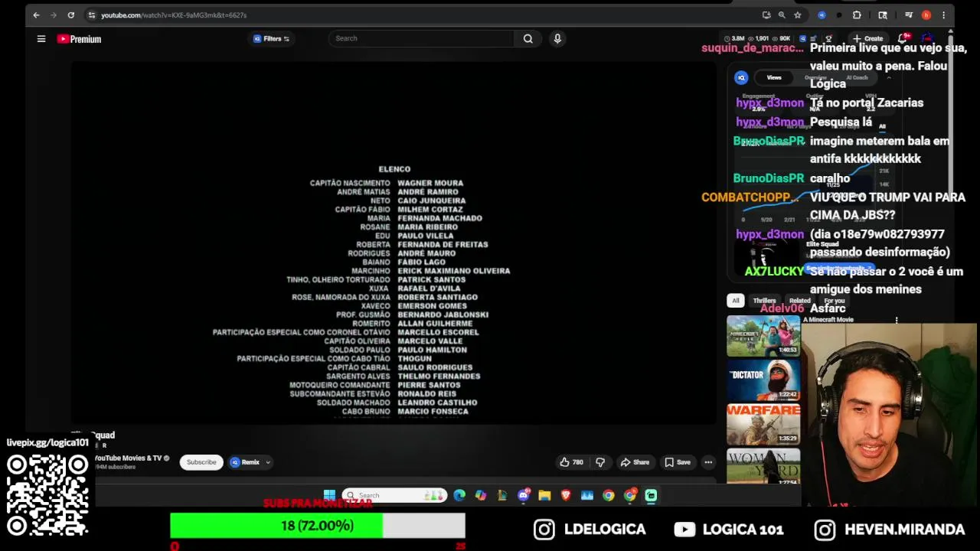Open the Chrome extensions puzzle icon
This screenshot has width=980, height=551.
pos(857,15)
